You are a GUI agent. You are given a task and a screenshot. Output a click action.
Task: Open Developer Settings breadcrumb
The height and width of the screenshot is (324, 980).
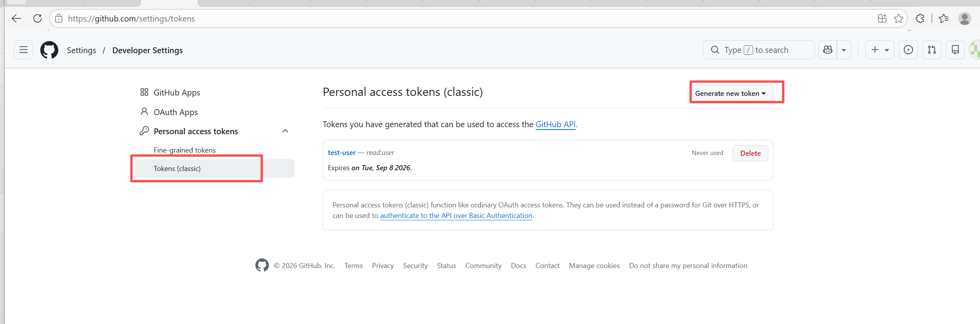pyautogui.click(x=147, y=50)
